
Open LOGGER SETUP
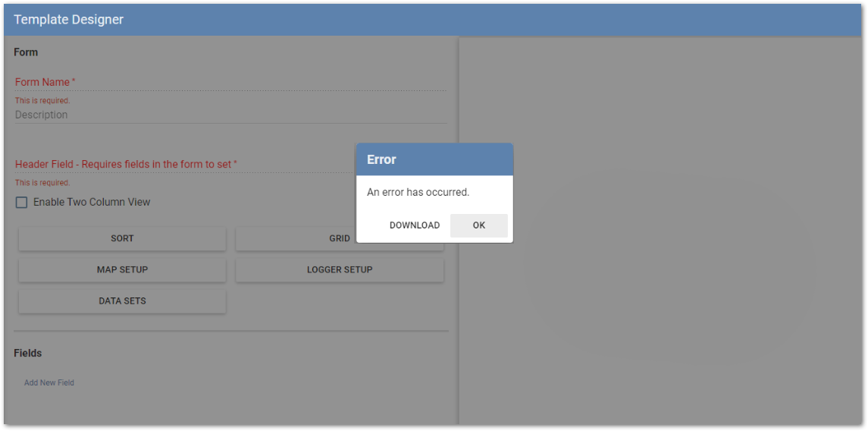[x=339, y=269]
